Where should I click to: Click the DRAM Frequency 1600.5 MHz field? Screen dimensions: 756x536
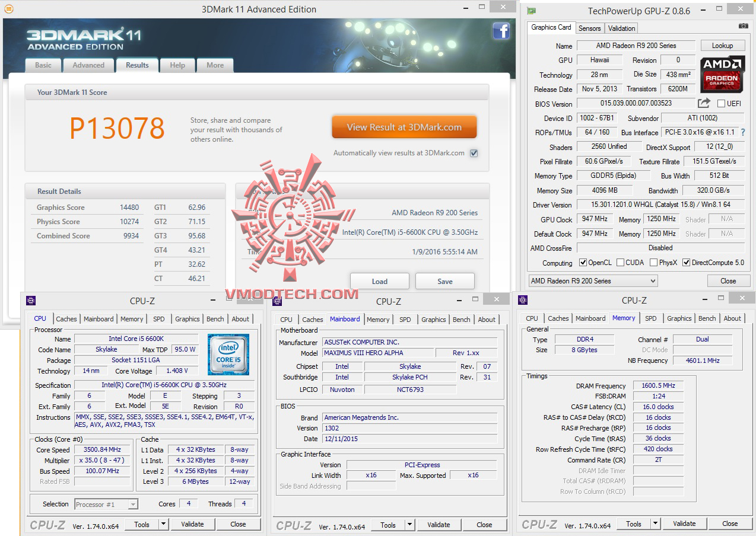click(658, 385)
